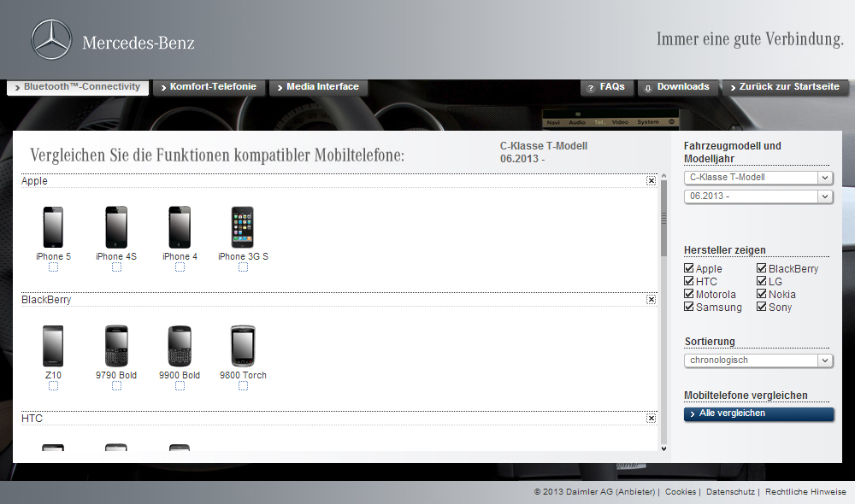Click the BlackBerry 9800 Torch image
Viewport: 855px width, 504px height.
click(243, 346)
